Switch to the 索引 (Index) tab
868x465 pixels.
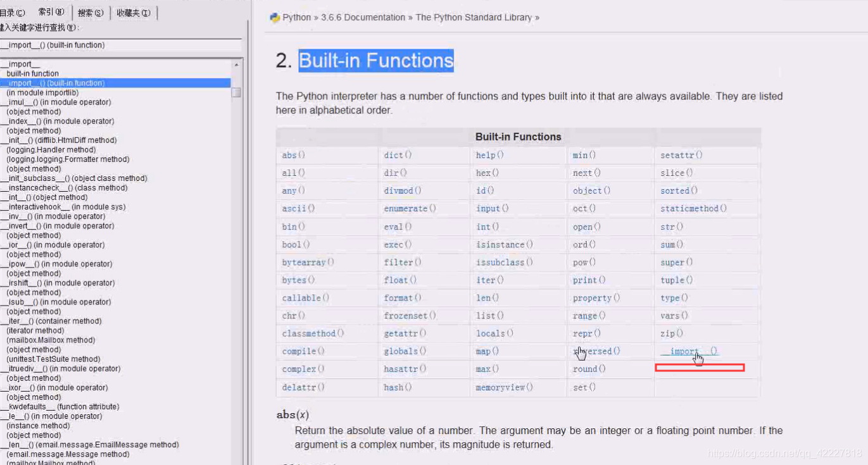click(x=51, y=12)
